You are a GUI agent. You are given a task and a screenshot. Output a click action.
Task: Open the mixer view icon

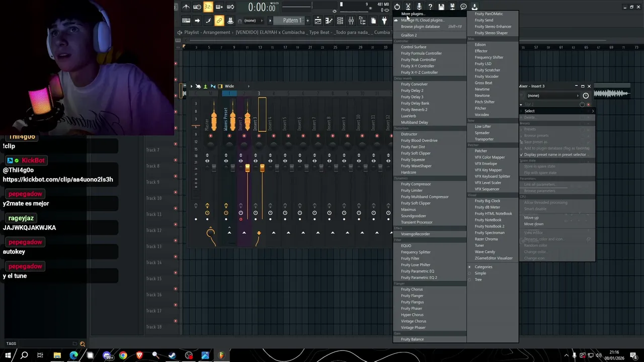pyautogui.click(x=351, y=21)
